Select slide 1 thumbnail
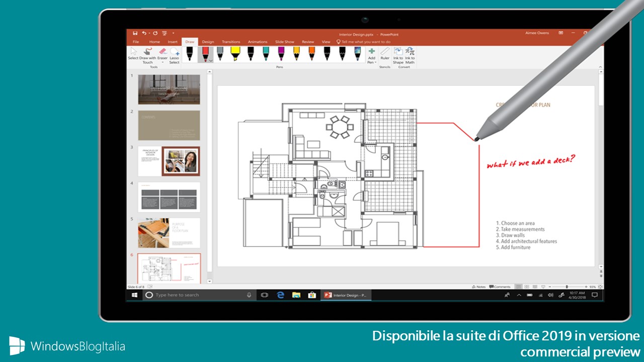 [x=169, y=89]
